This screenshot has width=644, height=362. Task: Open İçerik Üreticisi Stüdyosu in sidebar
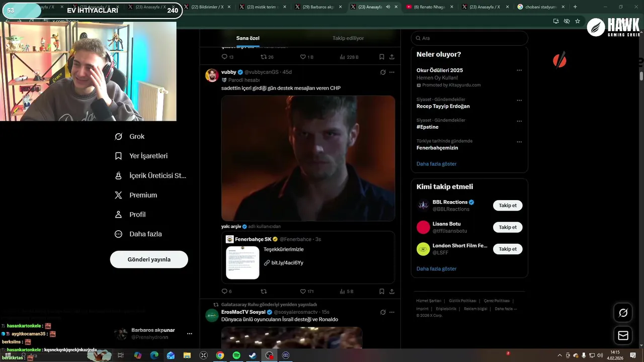pyautogui.click(x=150, y=175)
